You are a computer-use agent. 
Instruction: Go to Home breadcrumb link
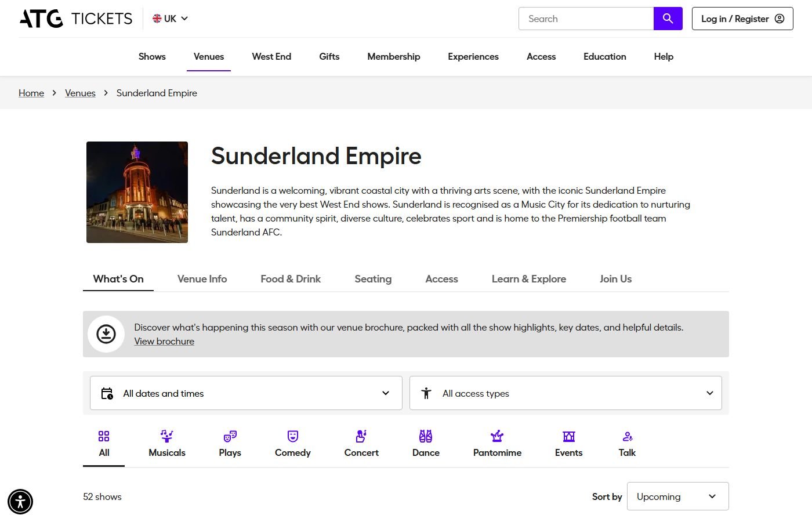[31, 93]
